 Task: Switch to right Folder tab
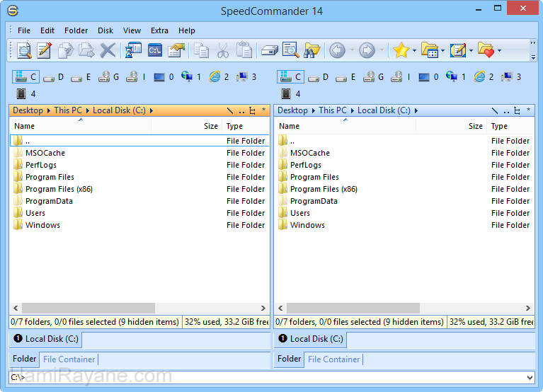click(x=289, y=359)
